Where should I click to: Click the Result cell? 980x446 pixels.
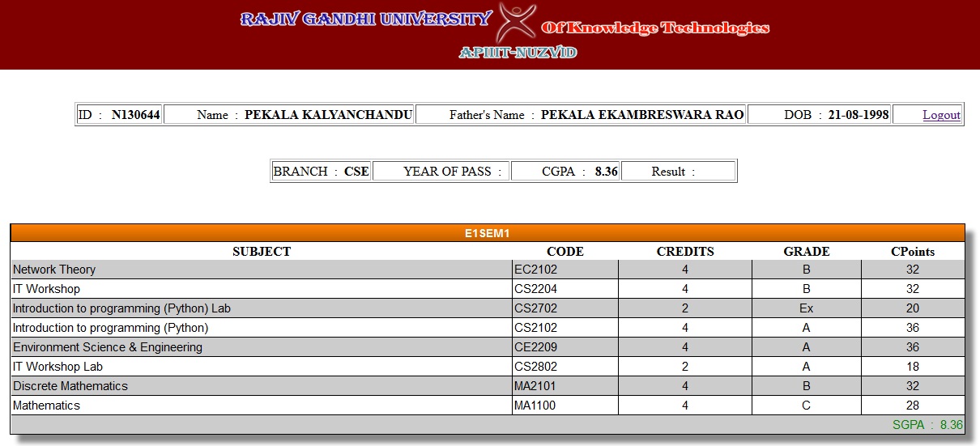pyautogui.click(x=679, y=172)
